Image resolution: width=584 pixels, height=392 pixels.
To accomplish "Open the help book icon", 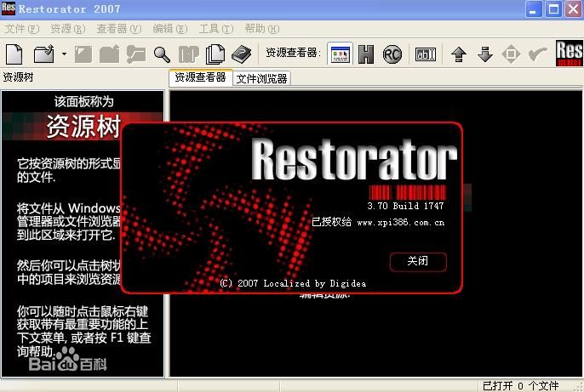I will pos(242,54).
